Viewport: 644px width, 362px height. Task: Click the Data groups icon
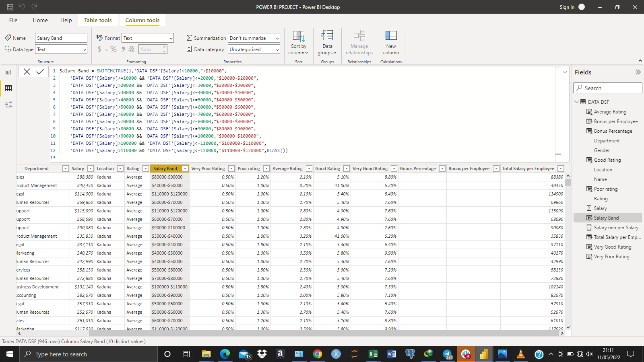click(327, 41)
